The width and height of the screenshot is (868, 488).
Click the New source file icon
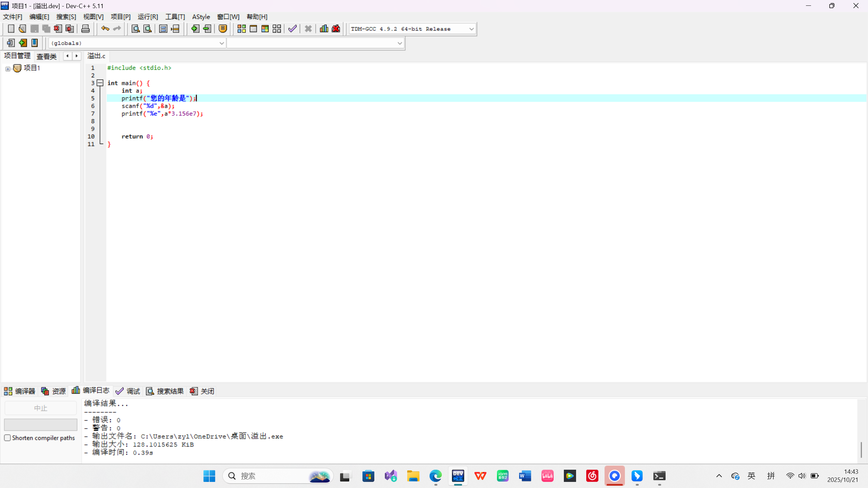(11, 29)
